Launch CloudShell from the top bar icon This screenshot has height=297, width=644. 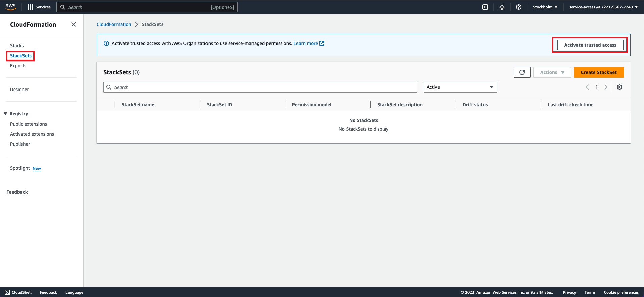[485, 7]
